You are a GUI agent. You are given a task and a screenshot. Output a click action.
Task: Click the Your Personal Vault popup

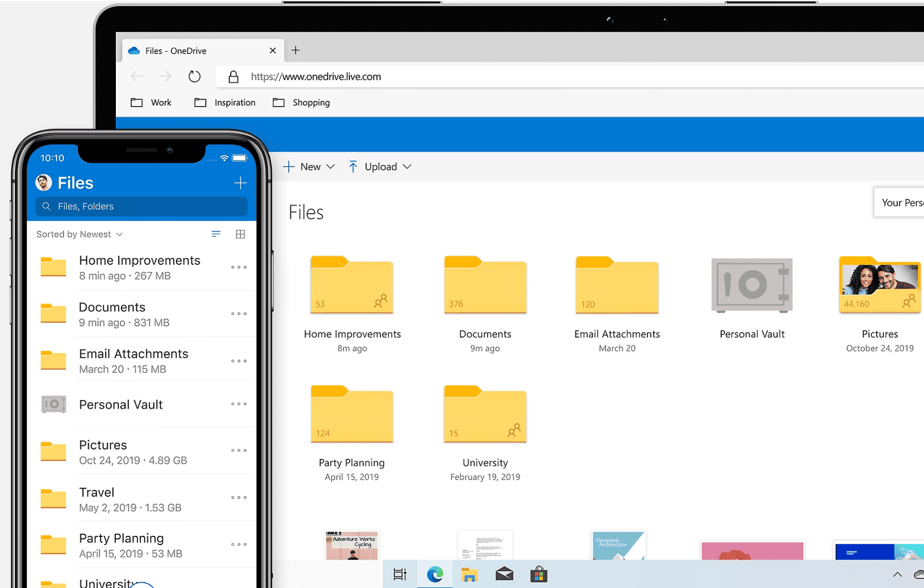(899, 203)
